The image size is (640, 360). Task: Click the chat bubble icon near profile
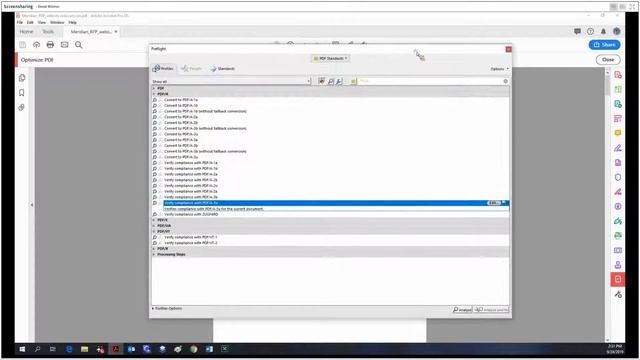[577, 31]
